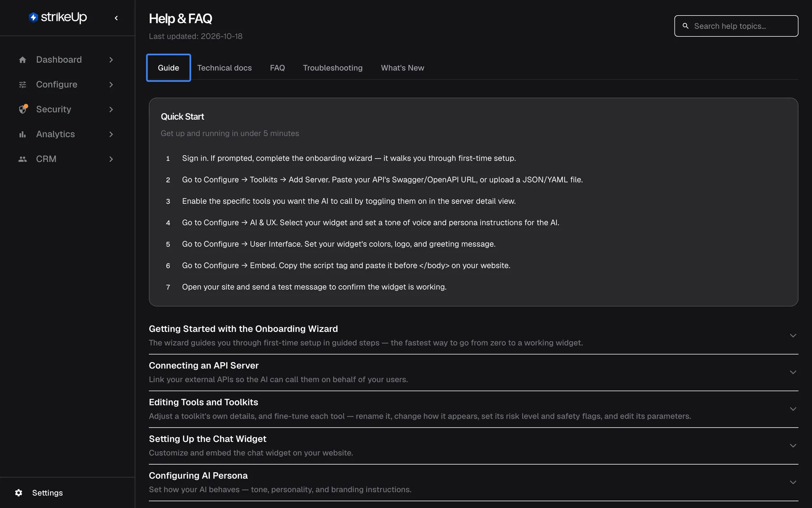Image resolution: width=812 pixels, height=508 pixels.
Task: Expand the Setting Up the Chat Widget chevron
Action: [793, 446]
